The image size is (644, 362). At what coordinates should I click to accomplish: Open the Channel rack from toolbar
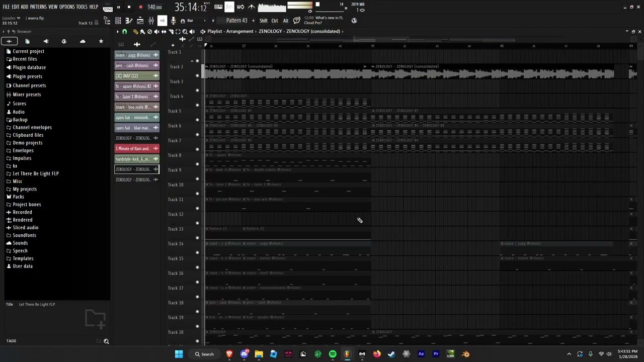140,21
